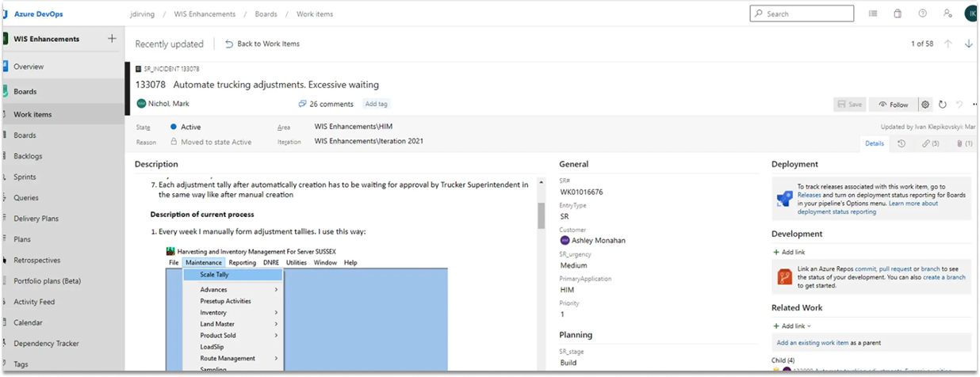Click the Search input field
This screenshot has height=377, width=980.
[802, 13]
